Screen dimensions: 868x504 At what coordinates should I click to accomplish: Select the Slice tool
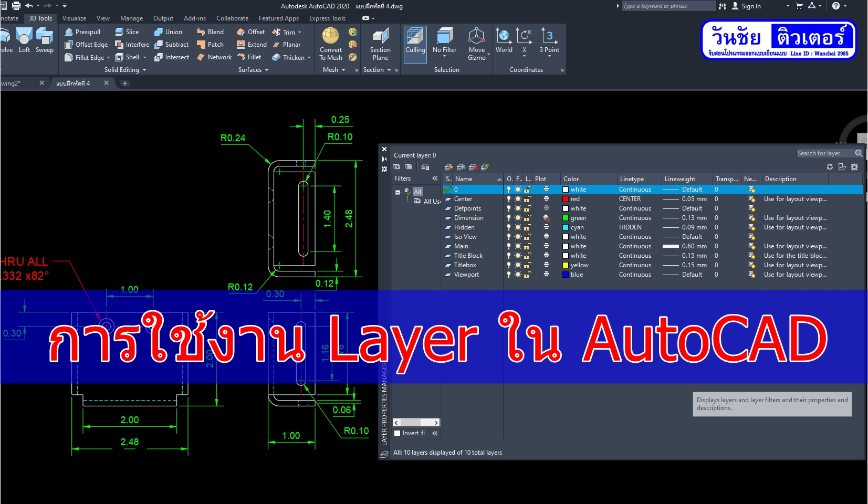(x=127, y=32)
